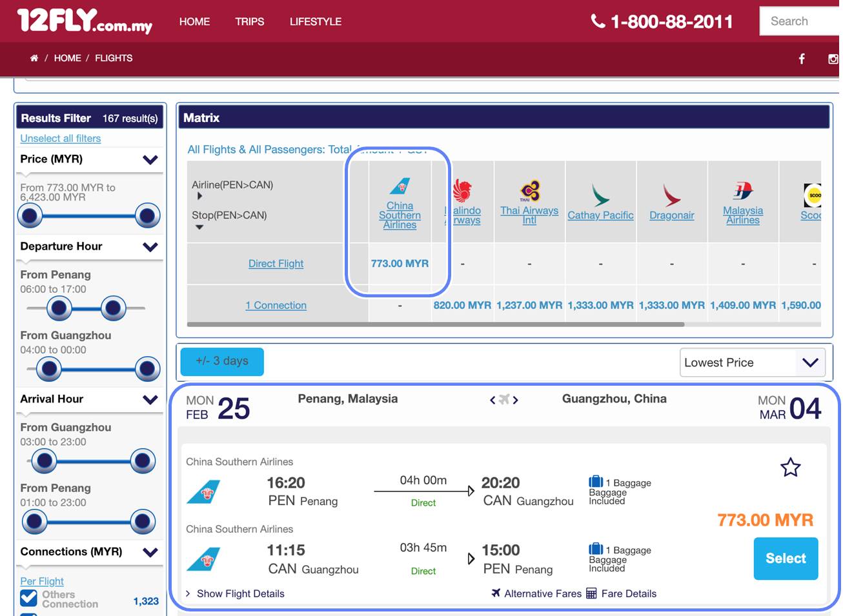Click the 1,237.00 MYR Thai Airways price
Image resolution: width=843 pixels, height=616 pixels.
point(529,305)
